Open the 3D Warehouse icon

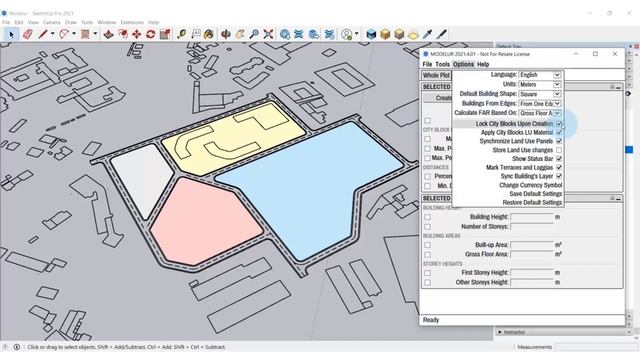pos(285,34)
